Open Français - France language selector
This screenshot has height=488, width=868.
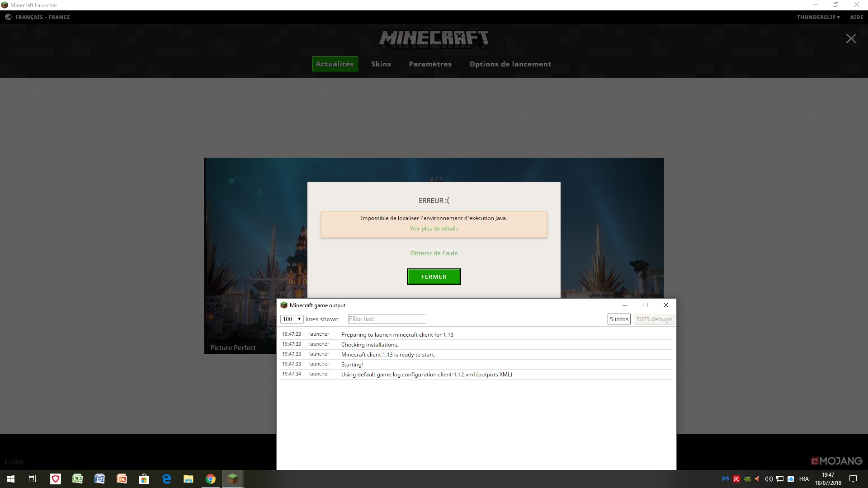[x=42, y=17]
